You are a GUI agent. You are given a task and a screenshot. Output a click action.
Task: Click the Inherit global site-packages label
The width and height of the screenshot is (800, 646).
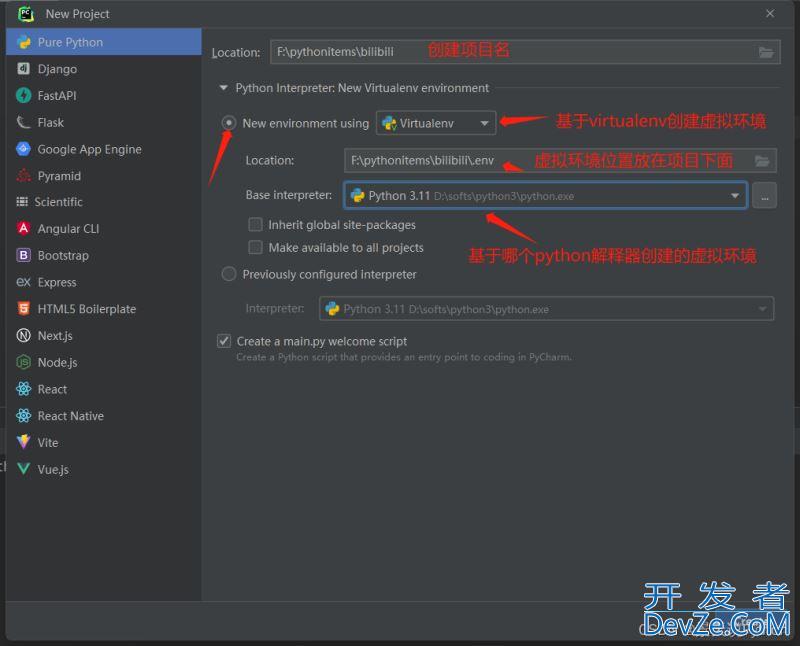[342, 225]
